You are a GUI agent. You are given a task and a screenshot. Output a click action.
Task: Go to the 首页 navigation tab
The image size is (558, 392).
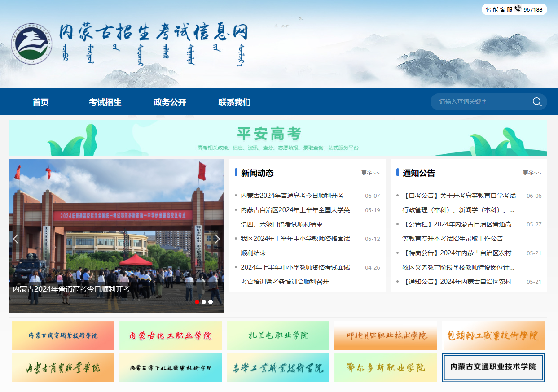click(40, 102)
